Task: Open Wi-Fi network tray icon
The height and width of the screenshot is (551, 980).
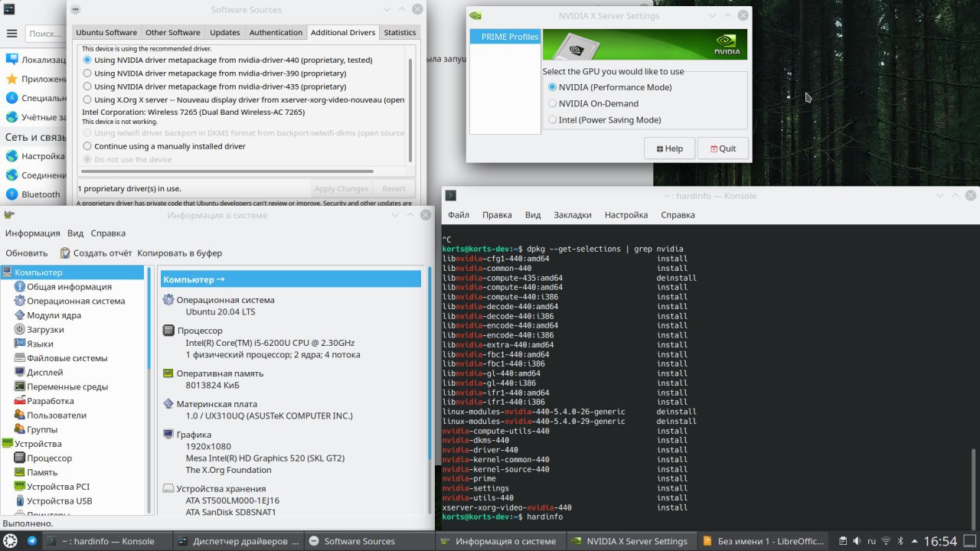Action: [886, 541]
